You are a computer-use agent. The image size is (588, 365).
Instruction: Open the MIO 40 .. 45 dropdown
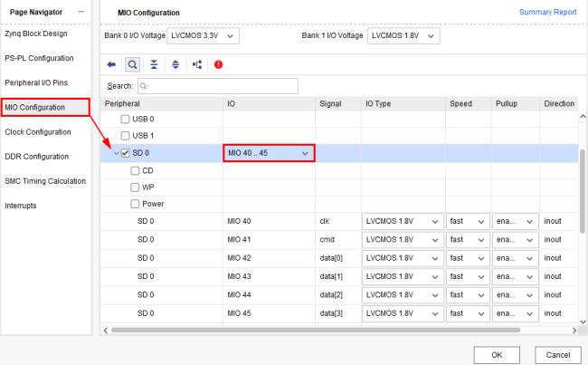pos(269,152)
